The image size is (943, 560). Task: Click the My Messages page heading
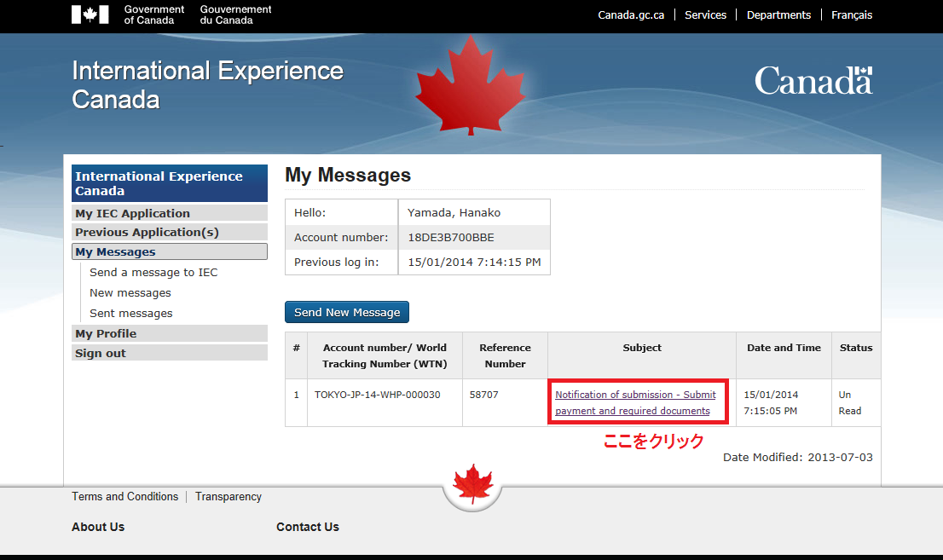pos(348,175)
